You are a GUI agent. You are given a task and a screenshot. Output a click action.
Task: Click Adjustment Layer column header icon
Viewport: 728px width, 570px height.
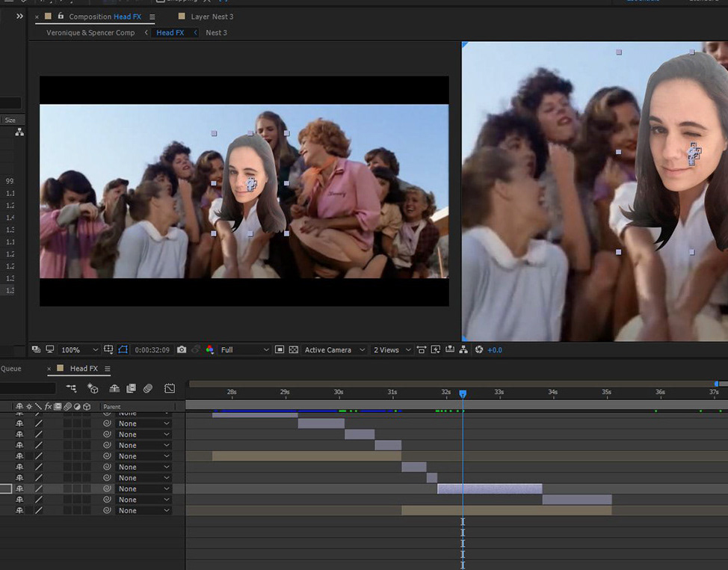(x=77, y=406)
